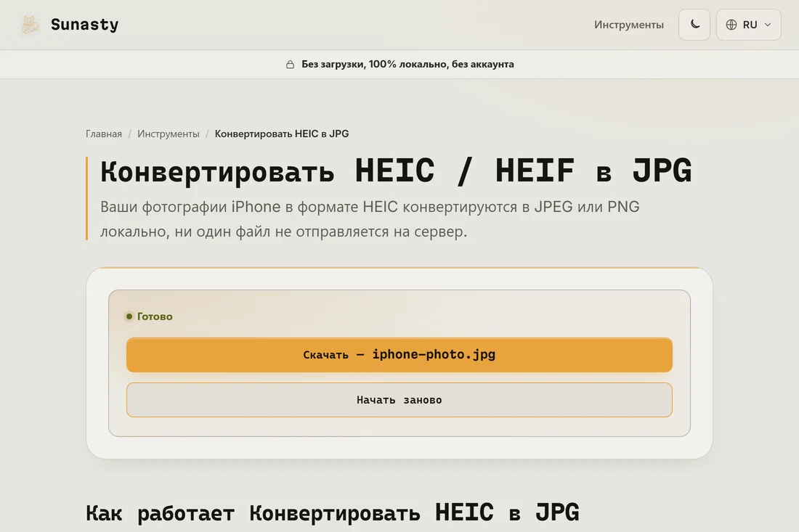Click the lock icon in privacy banner
799x532 pixels.
290,64
